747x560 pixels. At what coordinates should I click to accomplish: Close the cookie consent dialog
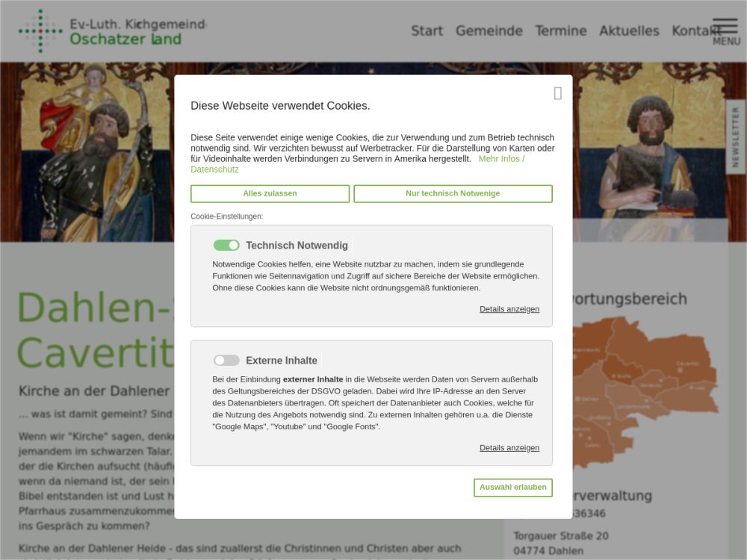coord(557,93)
